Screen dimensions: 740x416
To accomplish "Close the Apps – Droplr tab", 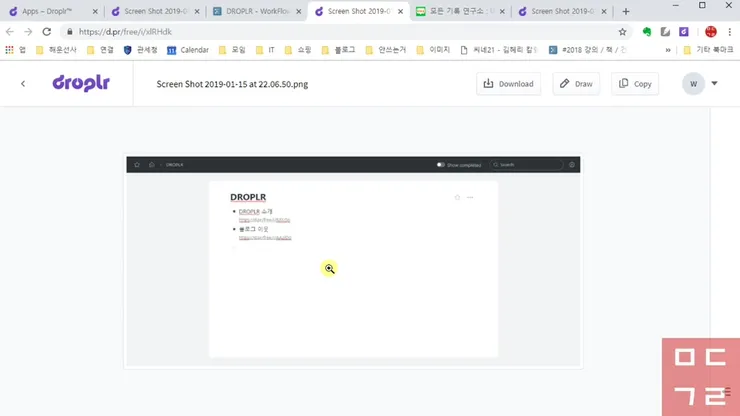I will pos(95,11).
